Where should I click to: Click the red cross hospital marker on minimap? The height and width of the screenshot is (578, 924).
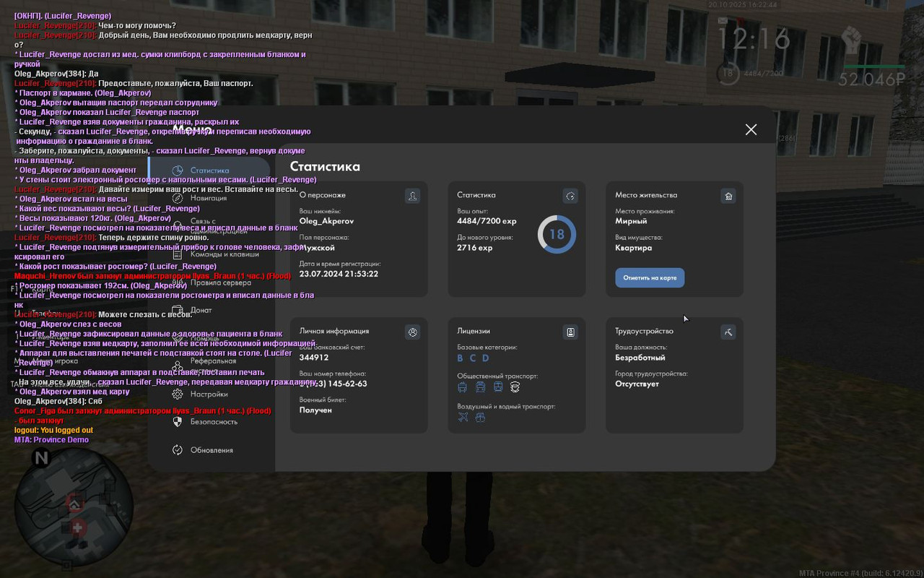[78, 528]
